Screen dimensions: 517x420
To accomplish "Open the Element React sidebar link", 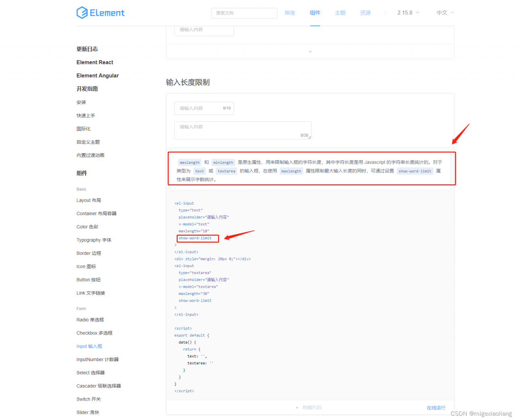I will [95, 62].
